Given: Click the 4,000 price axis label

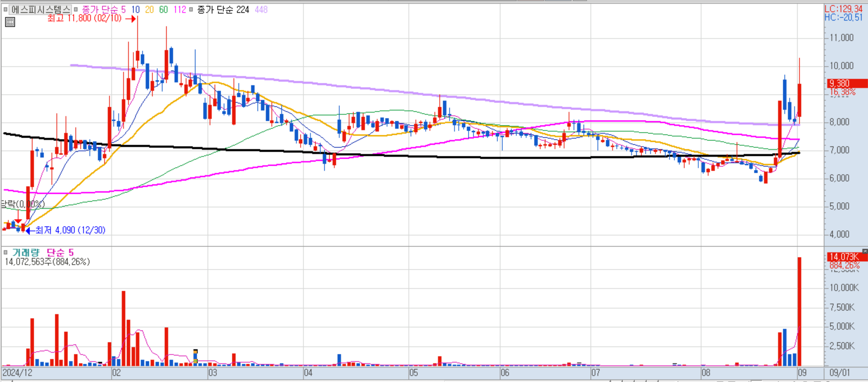Looking at the screenshot, I should [839, 235].
